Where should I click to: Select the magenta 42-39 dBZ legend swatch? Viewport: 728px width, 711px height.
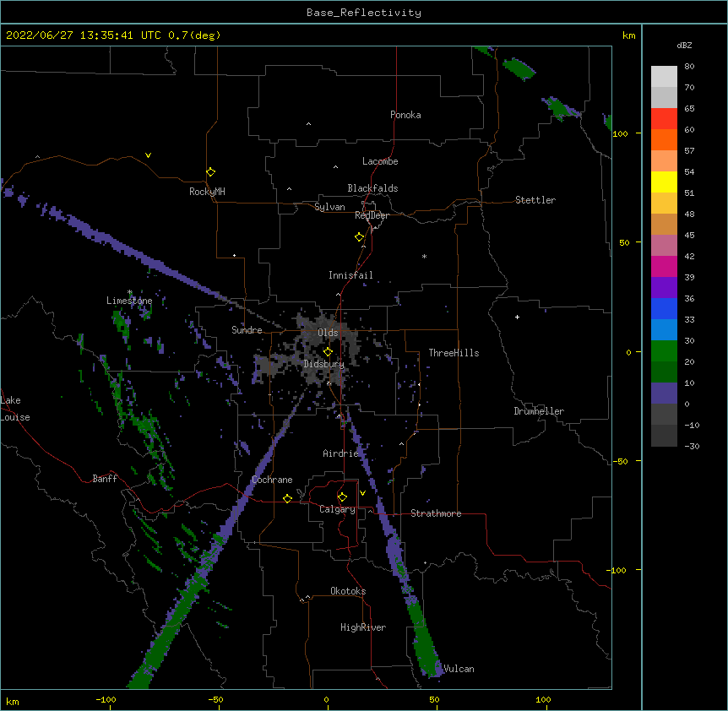664,266
